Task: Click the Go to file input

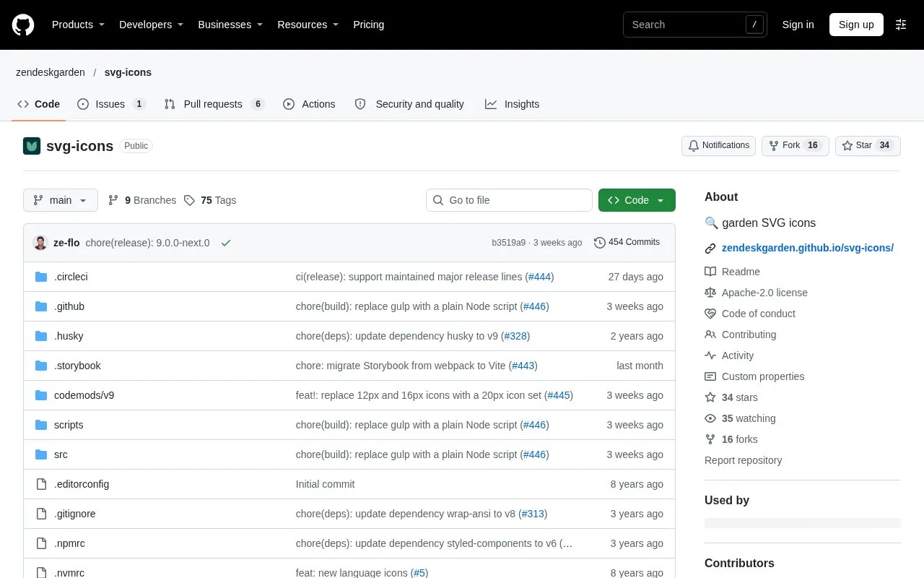Action: click(509, 200)
